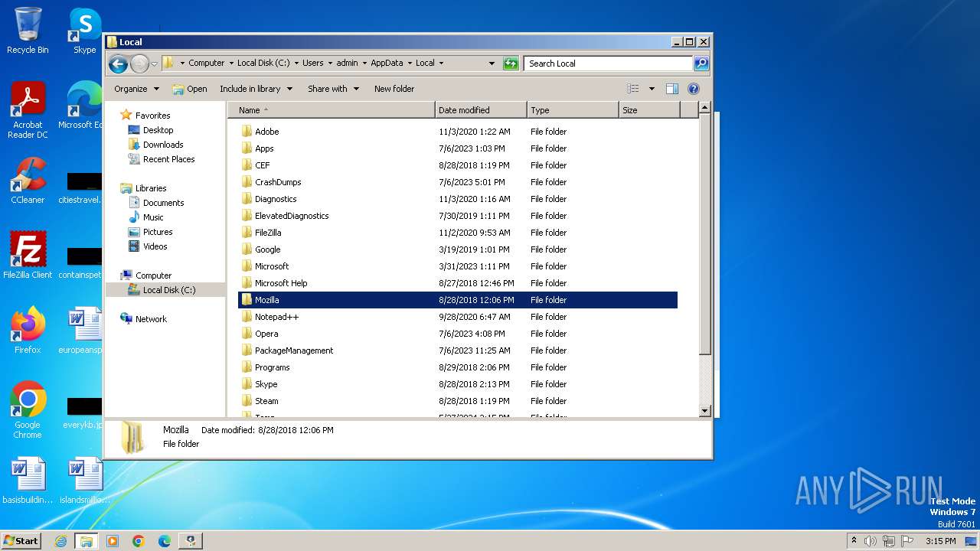980x551 pixels.
Task: Click the Open toolbar button
Action: click(190, 89)
